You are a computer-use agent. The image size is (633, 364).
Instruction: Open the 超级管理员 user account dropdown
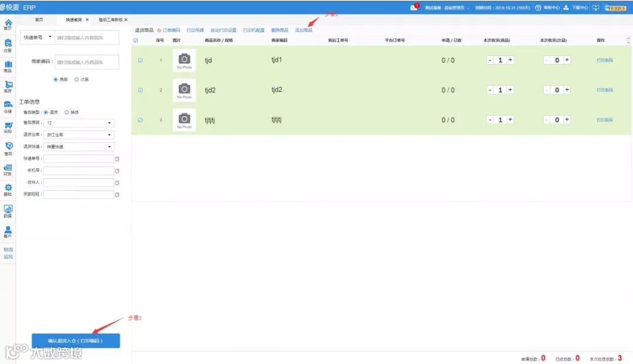(457, 8)
